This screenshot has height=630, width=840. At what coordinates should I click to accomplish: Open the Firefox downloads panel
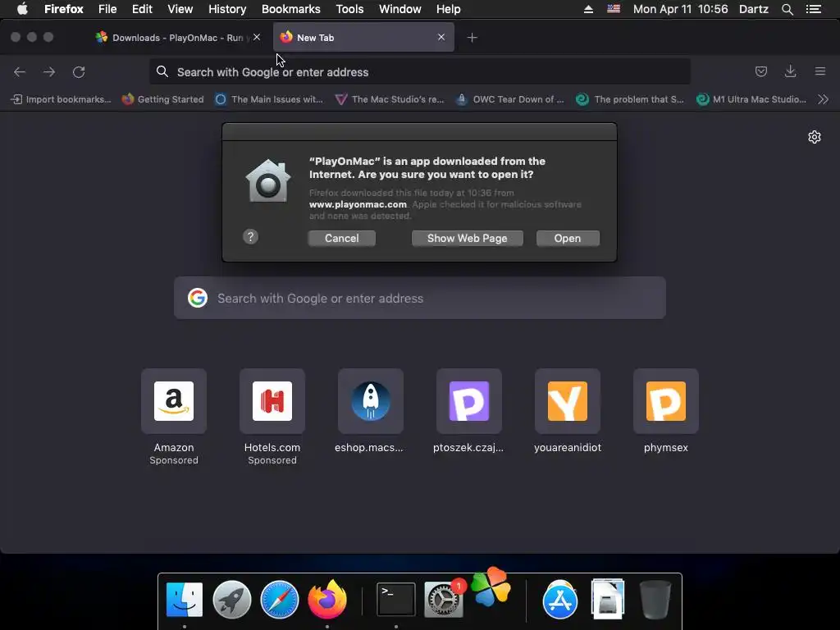pos(790,71)
